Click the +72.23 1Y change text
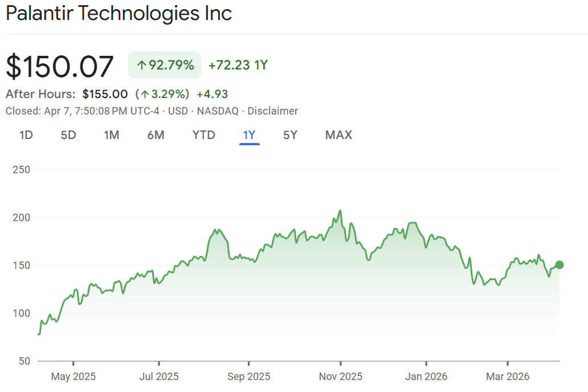The image size is (588, 392). [x=238, y=65]
